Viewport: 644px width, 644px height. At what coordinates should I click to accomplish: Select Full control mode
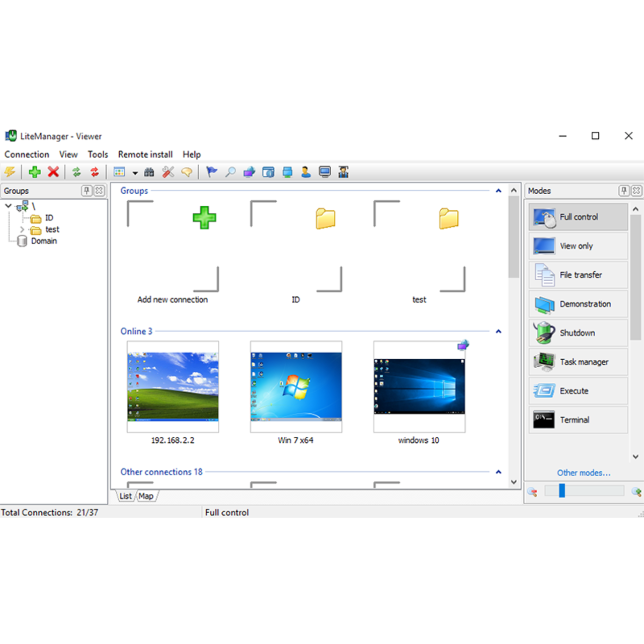click(x=578, y=217)
